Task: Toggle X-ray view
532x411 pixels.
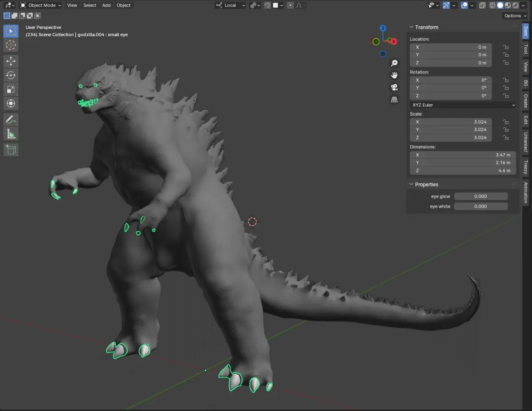Action: point(482,5)
